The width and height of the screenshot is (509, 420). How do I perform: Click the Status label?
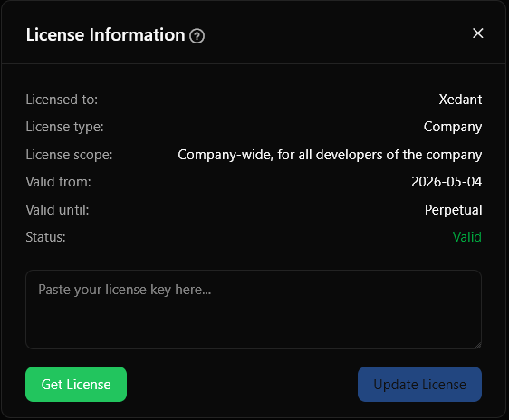tap(45, 237)
